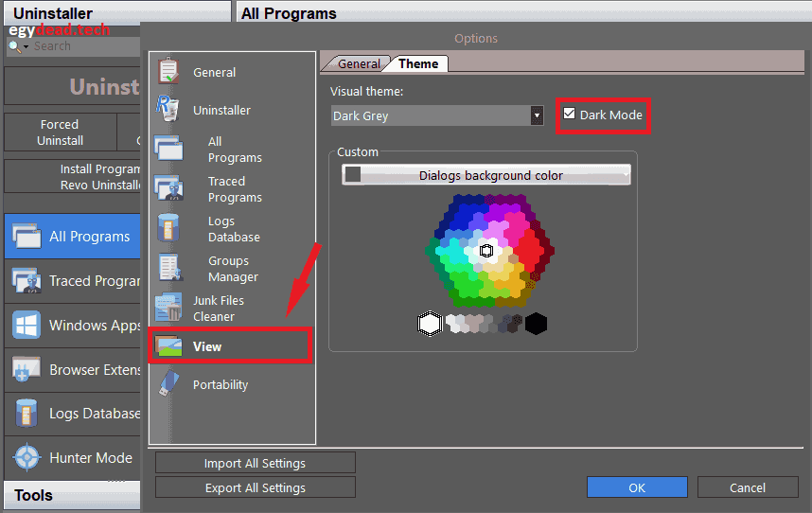This screenshot has width=812, height=513.
Task: Select the Uninstaller icon in Options sidebar
Action: click(169, 110)
